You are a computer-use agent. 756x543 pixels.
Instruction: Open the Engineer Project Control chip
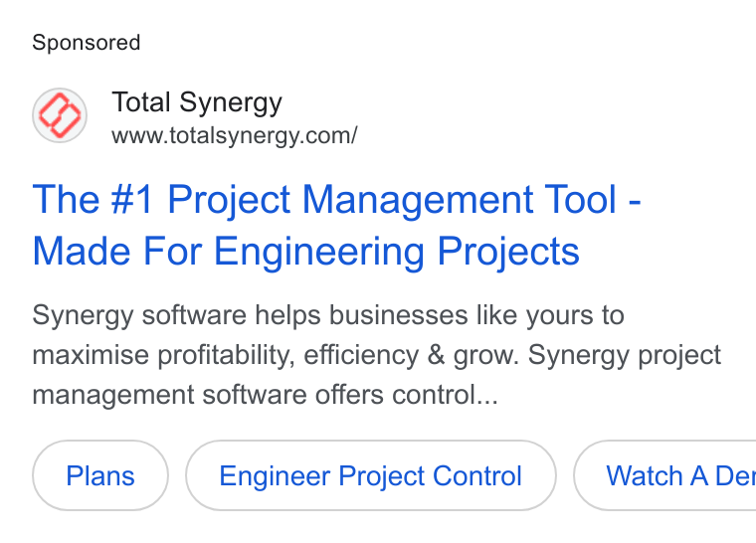(371, 475)
